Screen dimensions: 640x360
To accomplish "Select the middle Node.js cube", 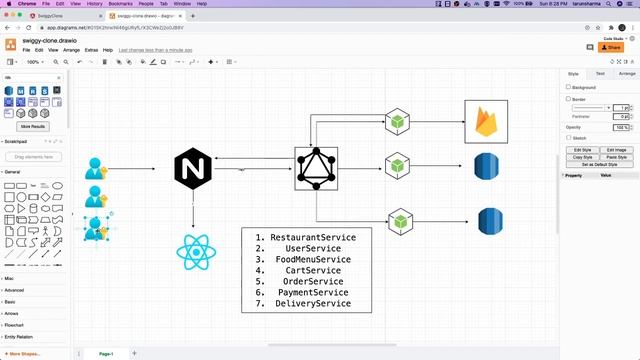I will (x=398, y=166).
